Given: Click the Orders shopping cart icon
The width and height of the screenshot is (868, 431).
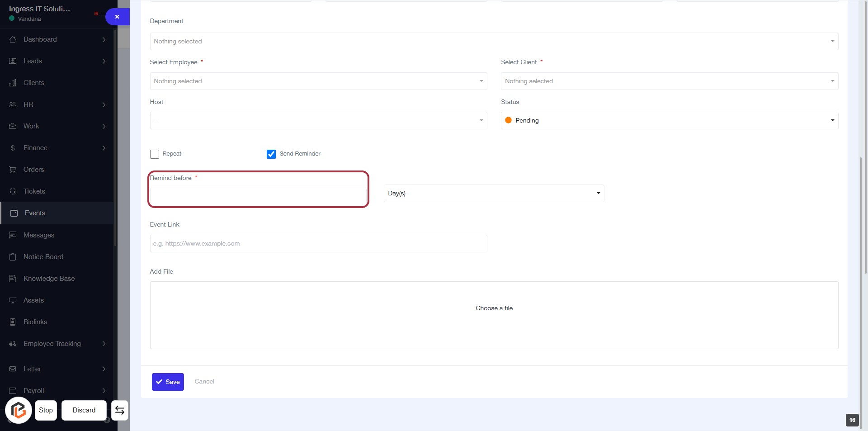Looking at the screenshot, I should tap(13, 170).
